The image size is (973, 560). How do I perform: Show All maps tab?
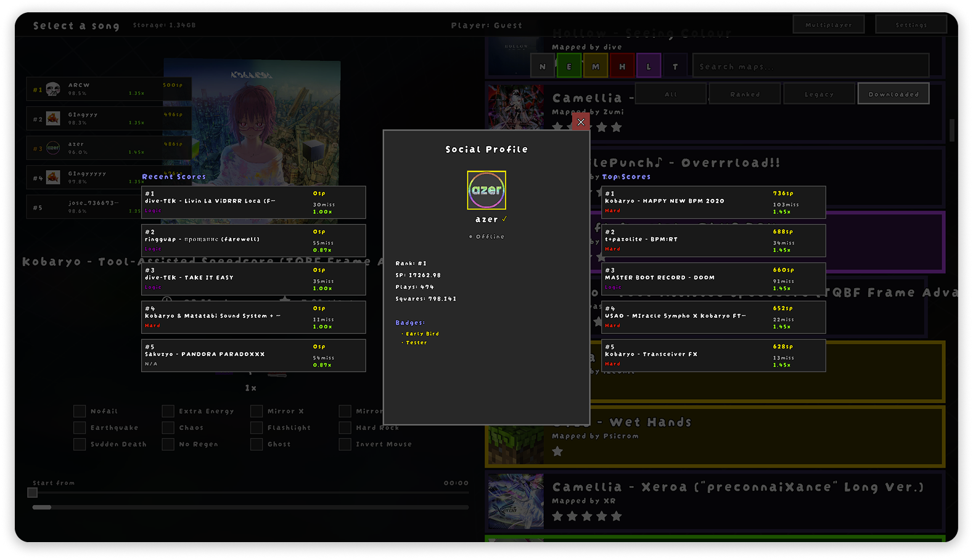point(671,94)
